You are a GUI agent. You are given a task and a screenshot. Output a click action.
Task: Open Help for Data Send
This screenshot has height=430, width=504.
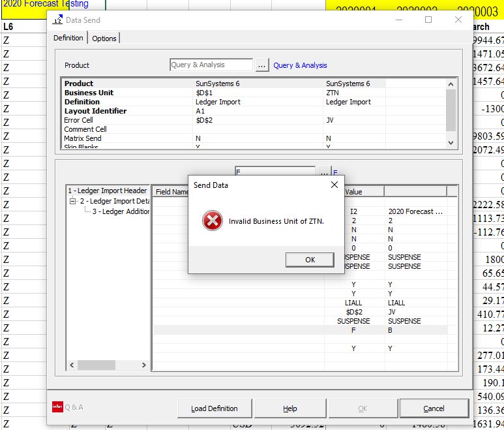(x=290, y=408)
